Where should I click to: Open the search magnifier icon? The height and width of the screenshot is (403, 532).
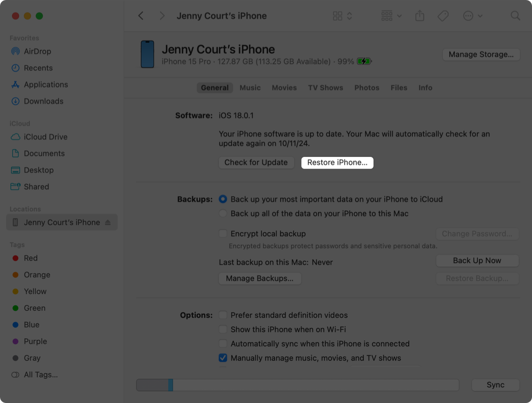(515, 16)
